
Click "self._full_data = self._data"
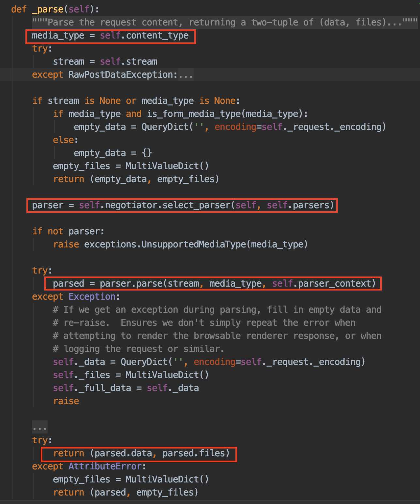coord(126,388)
